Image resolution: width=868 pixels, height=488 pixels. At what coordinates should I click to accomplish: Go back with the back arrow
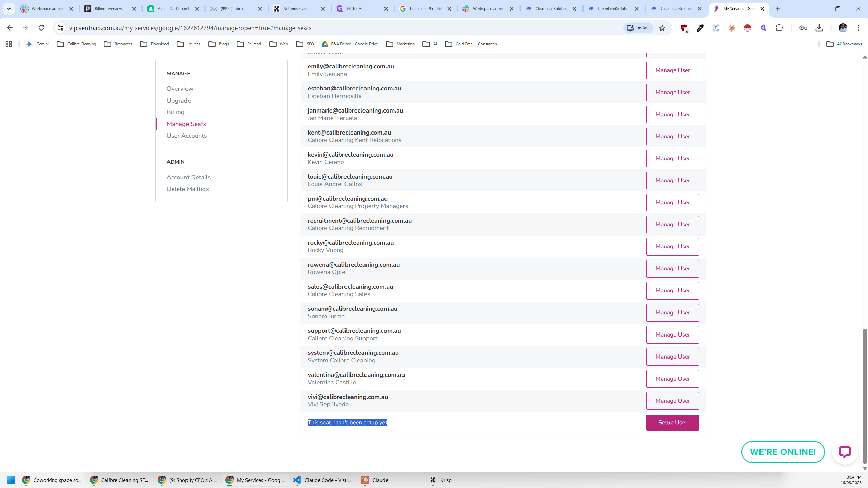pyautogui.click(x=9, y=28)
